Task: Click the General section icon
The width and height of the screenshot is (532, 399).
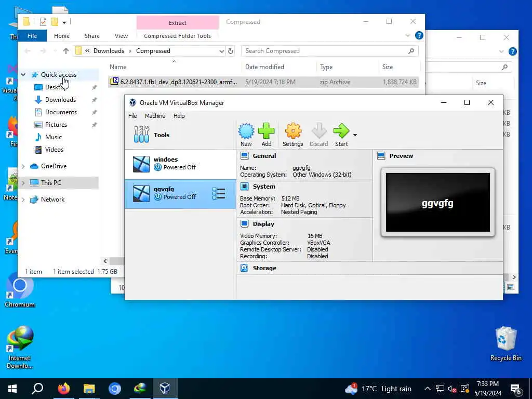Action: point(244,156)
